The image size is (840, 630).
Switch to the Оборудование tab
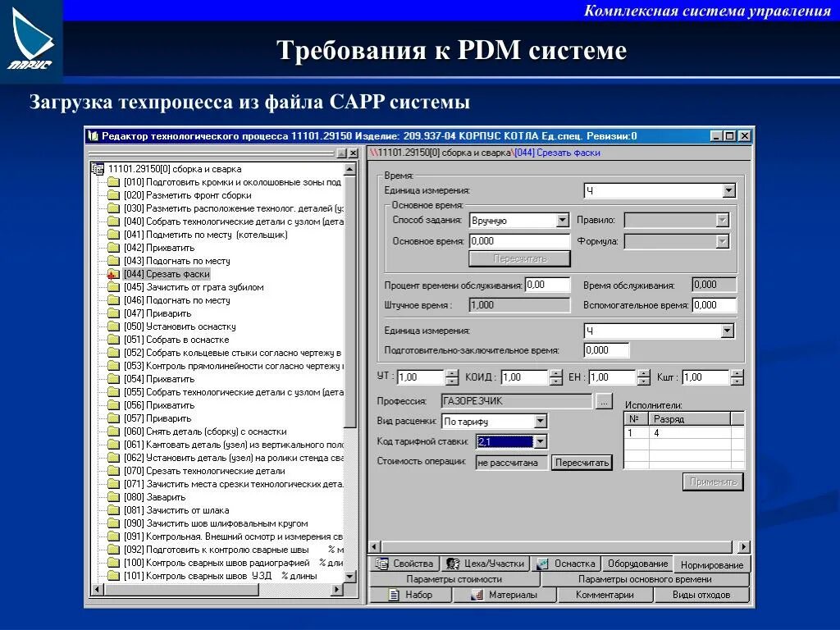637,564
